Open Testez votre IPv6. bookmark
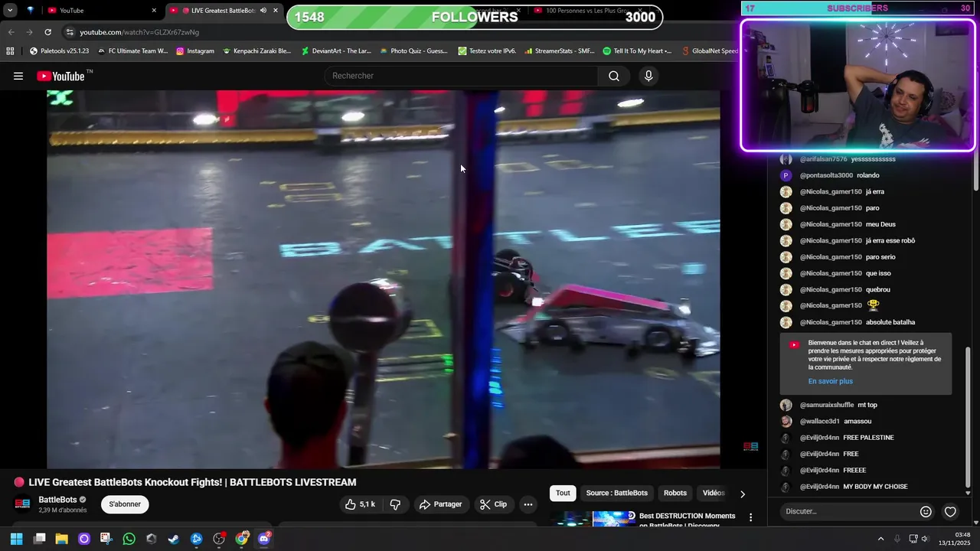This screenshot has height=551, width=980. 487,51
